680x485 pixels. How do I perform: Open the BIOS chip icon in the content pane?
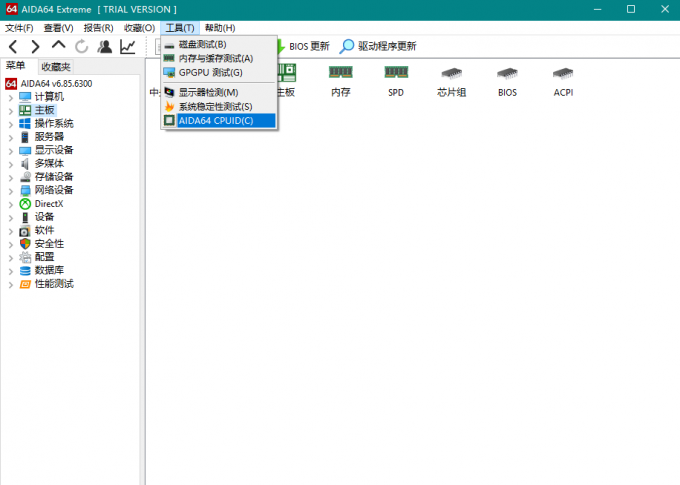pos(507,81)
